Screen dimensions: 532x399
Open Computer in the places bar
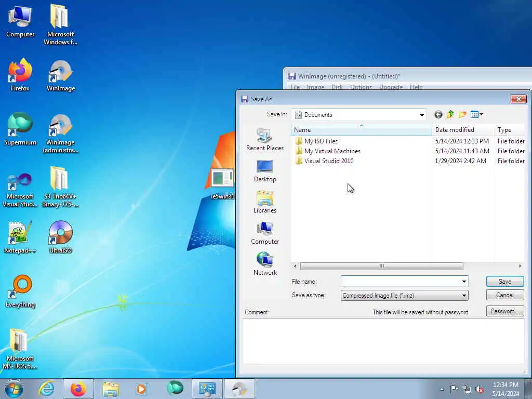click(265, 233)
